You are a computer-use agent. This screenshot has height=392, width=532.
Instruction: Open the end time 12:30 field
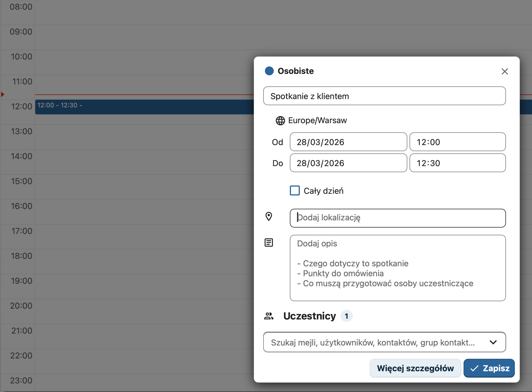click(x=457, y=163)
